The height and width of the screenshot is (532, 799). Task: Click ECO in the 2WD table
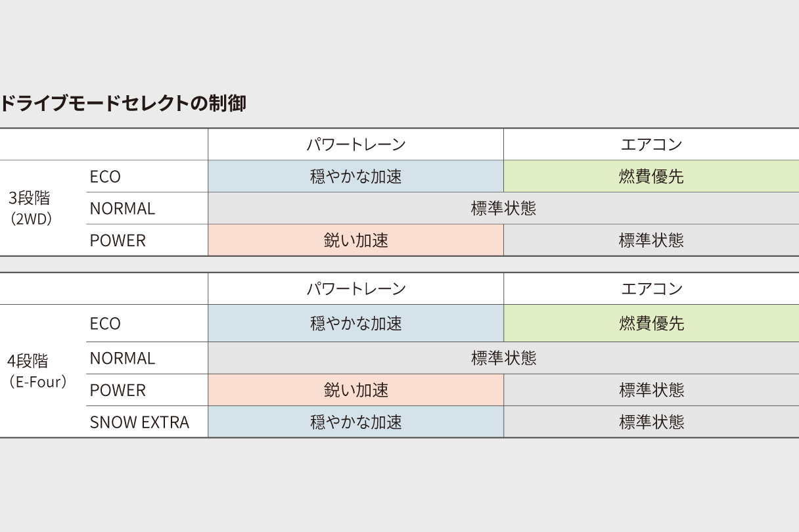105,177
